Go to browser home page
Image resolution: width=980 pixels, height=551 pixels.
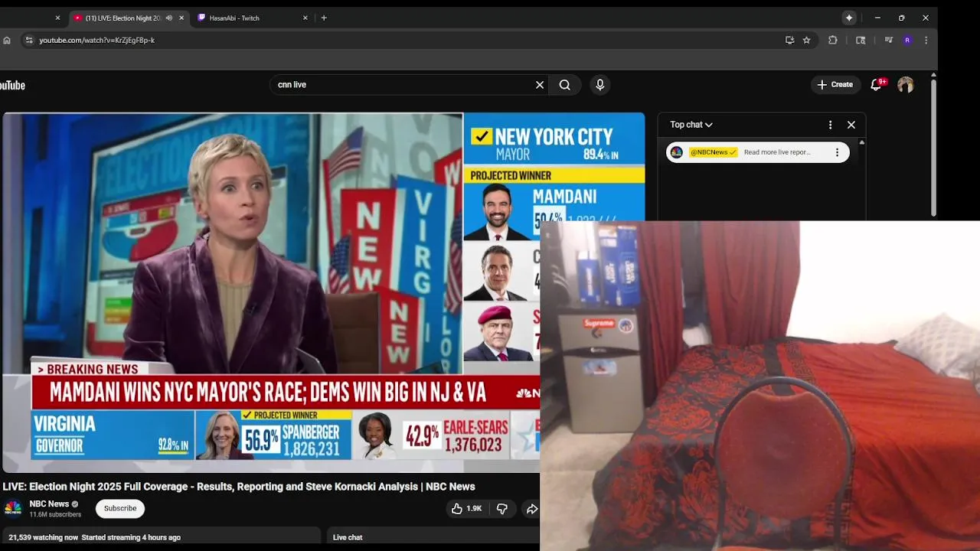pos(6,40)
